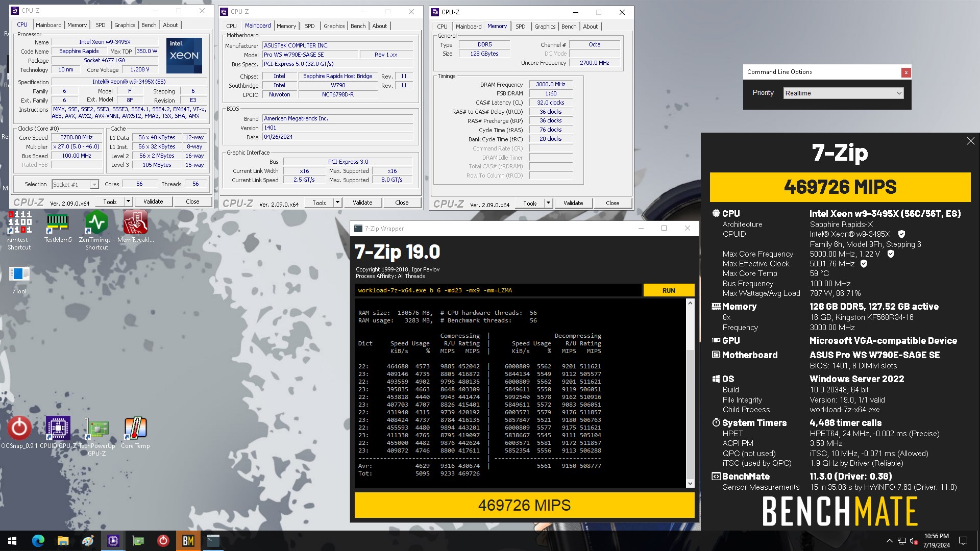Select the terminal-style taskbar icon

213,541
